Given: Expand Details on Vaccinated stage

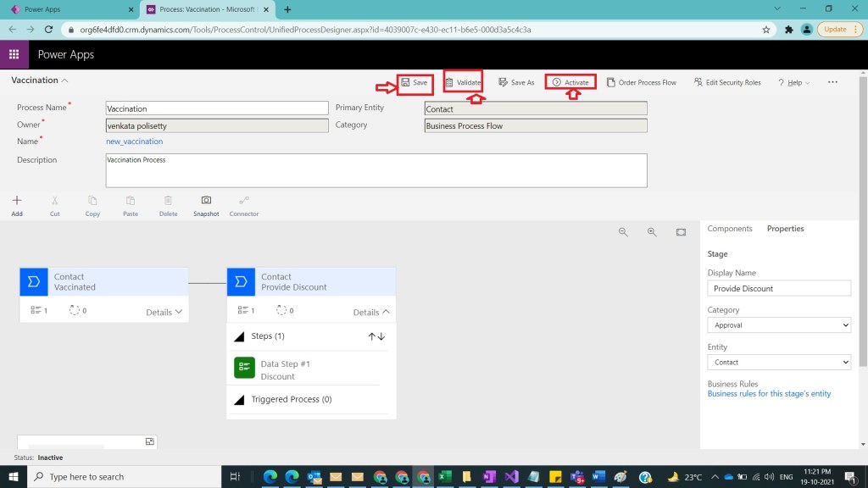Looking at the screenshot, I should click(x=164, y=312).
